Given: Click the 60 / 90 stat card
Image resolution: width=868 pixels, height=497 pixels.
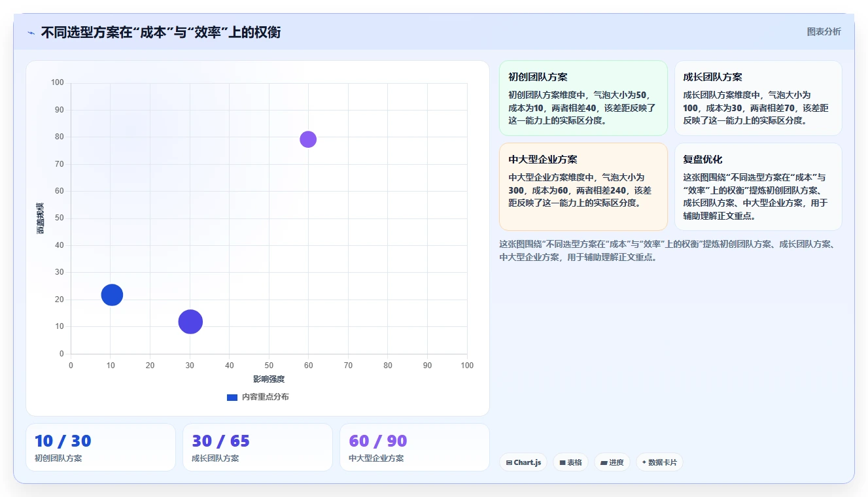Looking at the screenshot, I should 415,447.
